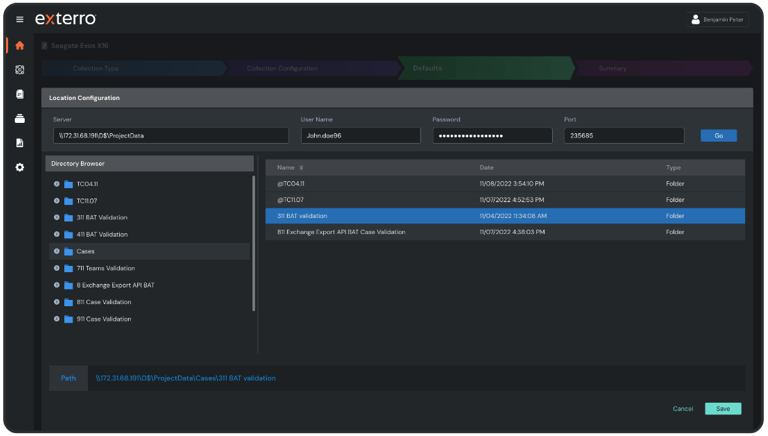The height and width of the screenshot is (436, 768).
Task: Select 811 Case Validation in directory tree
Action: click(x=104, y=302)
